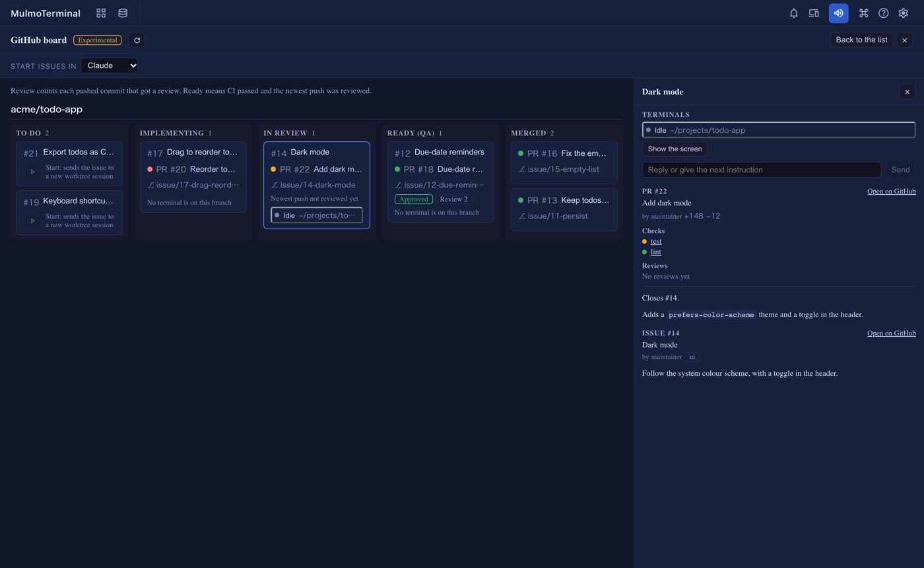Click the Experimental badge
The image size is (924, 568).
click(98, 40)
